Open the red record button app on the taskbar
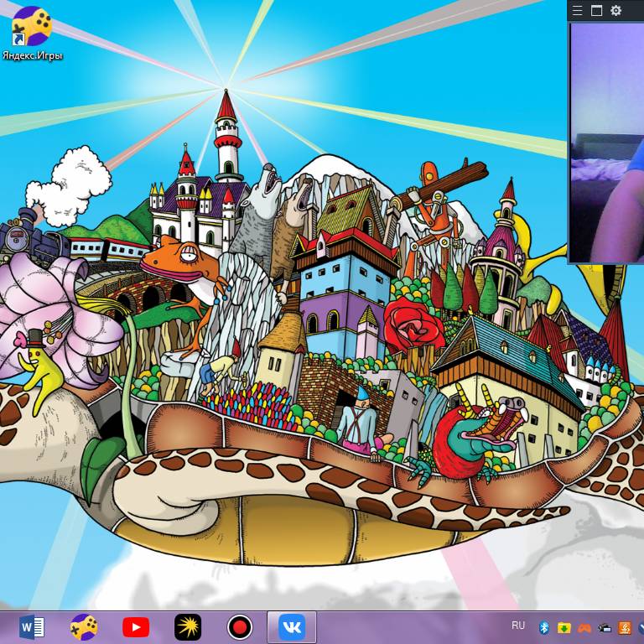 (x=240, y=627)
